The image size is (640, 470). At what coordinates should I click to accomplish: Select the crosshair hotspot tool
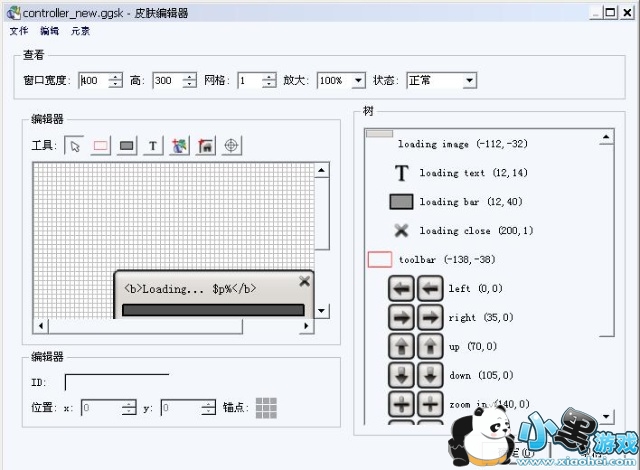231,145
